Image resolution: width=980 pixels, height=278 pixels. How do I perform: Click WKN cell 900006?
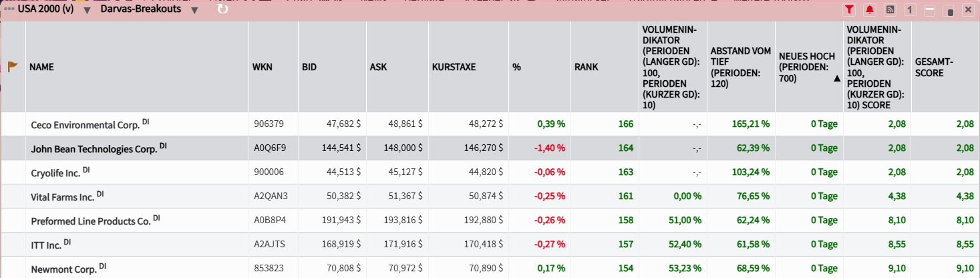click(269, 172)
